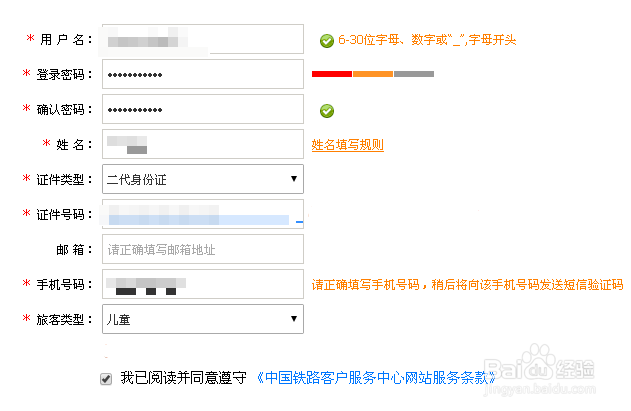Click the gray password strength segment
This screenshot has height=411, width=631.
pos(414,74)
